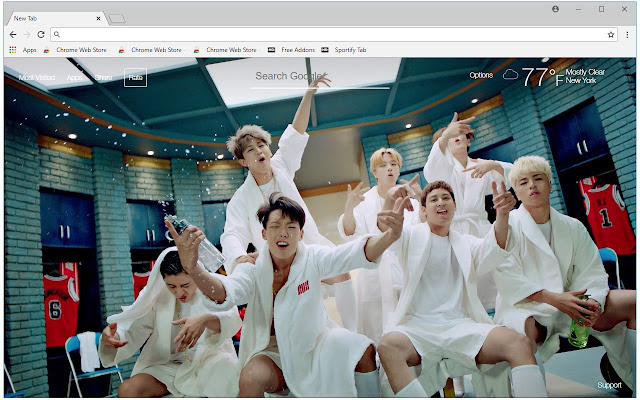This screenshot has height=400, width=640.
Task: Click into the browser address bar
Action: (x=333, y=35)
